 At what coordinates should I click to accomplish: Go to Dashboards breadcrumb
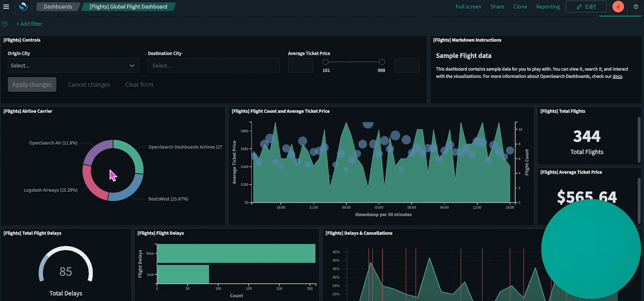point(58,7)
